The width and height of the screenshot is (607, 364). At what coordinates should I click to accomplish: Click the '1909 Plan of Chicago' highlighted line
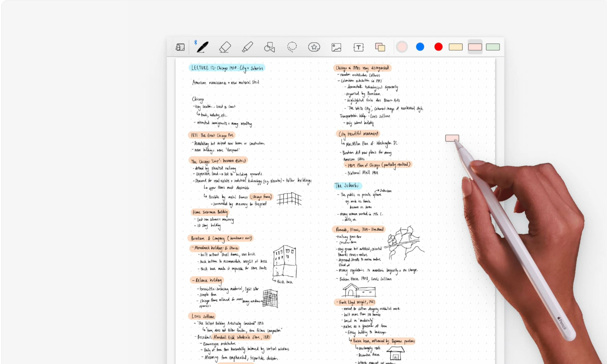coord(377,165)
